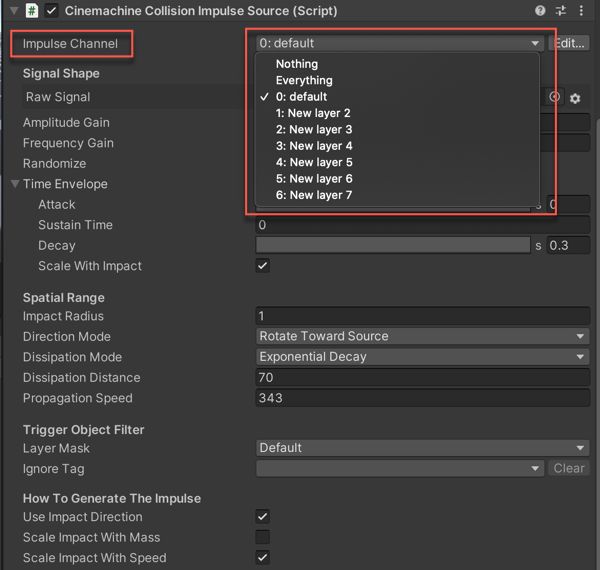The height and width of the screenshot is (570, 600).
Task: Click the Amplitude Gain label
Action: (66, 122)
